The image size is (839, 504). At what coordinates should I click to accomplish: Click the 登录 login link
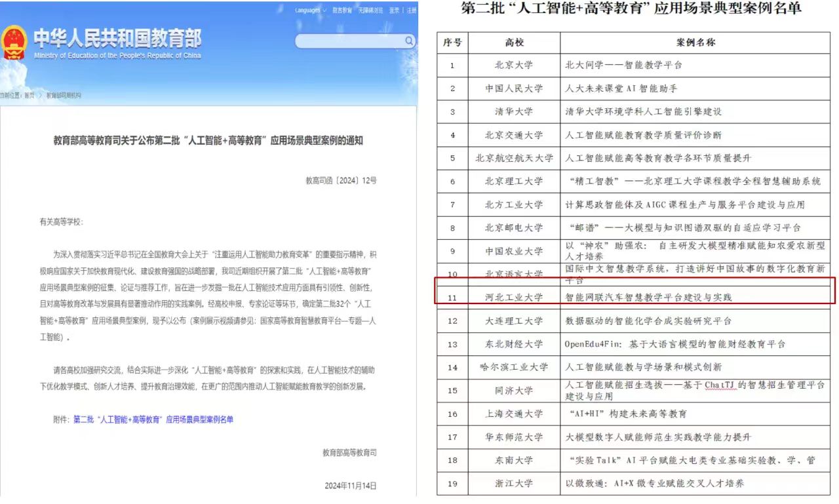click(x=394, y=10)
